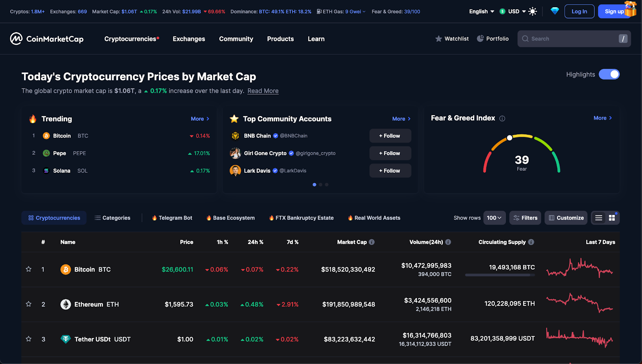The width and height of the screenshot is (642, 364).
Task: Click the diamond rewards icon in the header
Action: click(555, 11)
